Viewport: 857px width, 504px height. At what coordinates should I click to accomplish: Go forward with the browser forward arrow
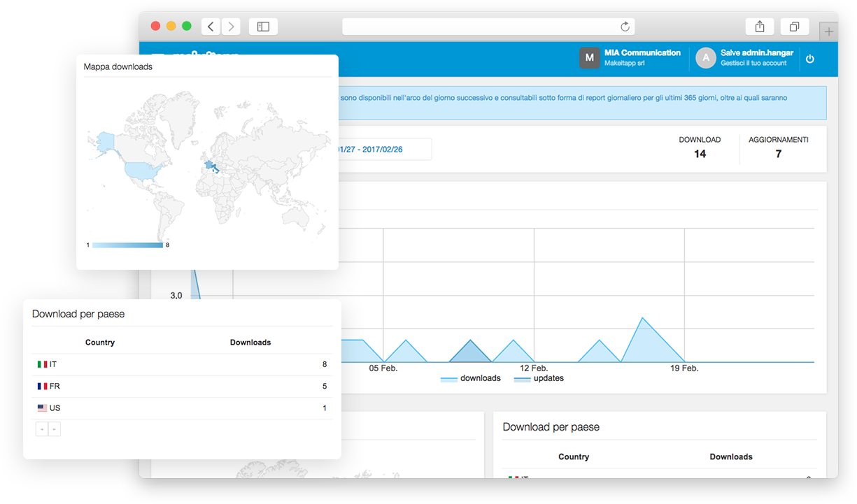pyautogui.click(x=231, y=27)
